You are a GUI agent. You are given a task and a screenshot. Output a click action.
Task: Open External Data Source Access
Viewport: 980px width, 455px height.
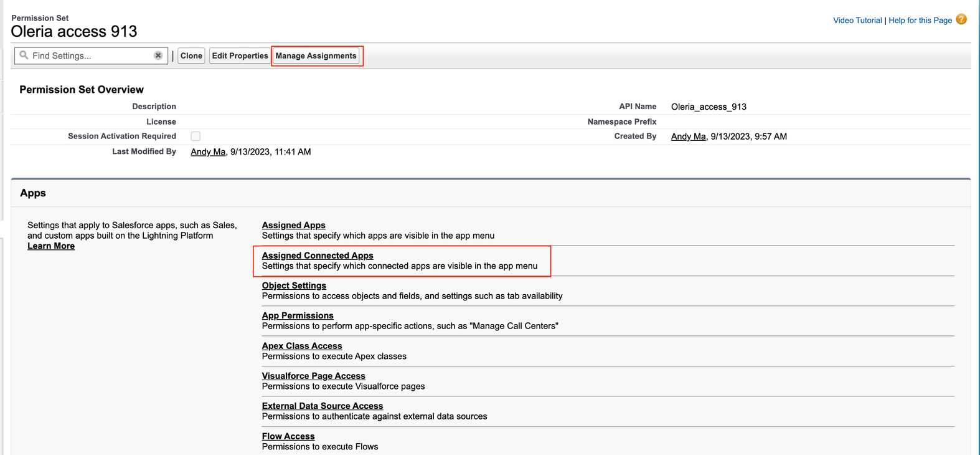[x=323, y=406]
